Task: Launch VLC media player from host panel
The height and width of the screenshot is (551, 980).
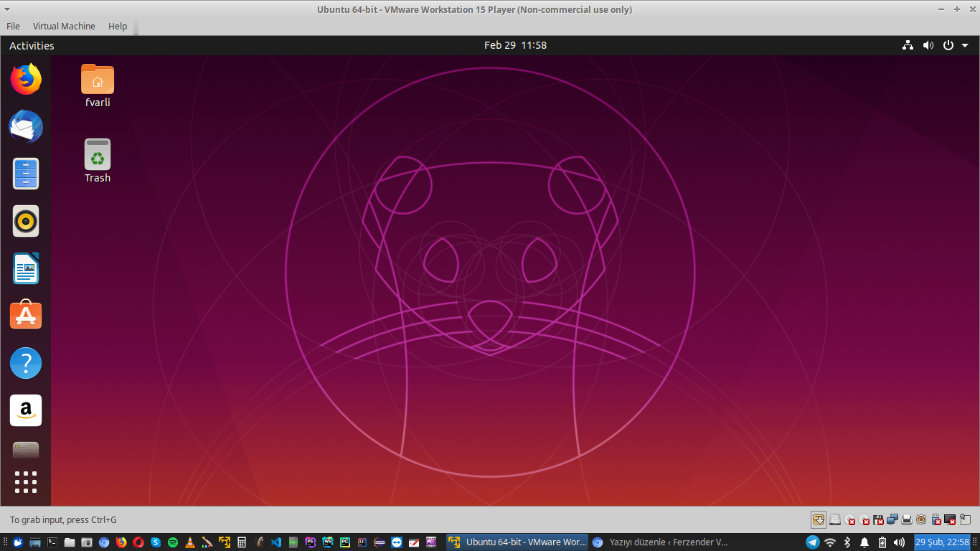Action: (190, 542)
